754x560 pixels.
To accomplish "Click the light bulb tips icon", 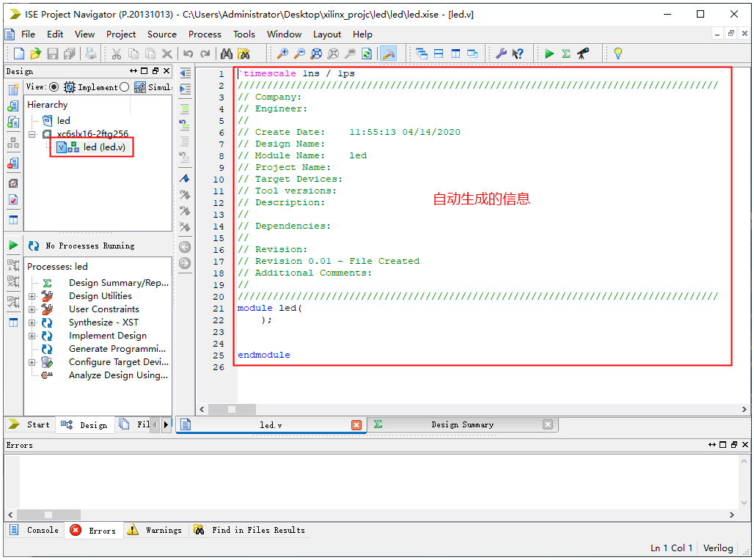I will click(x=618, y=54).
